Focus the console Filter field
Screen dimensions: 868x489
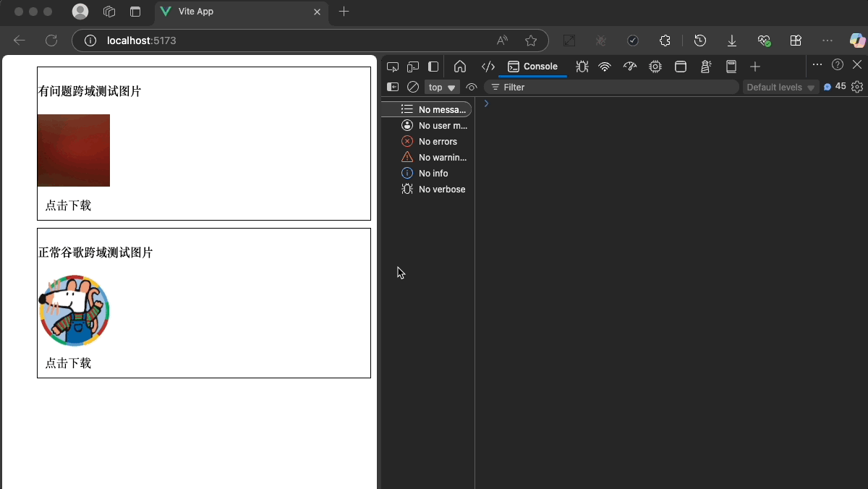pos(611,87)
